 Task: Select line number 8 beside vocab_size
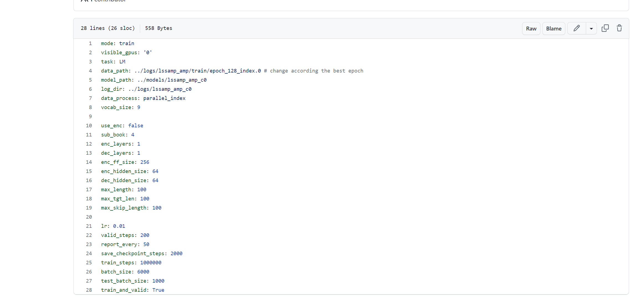pos(90,107)
